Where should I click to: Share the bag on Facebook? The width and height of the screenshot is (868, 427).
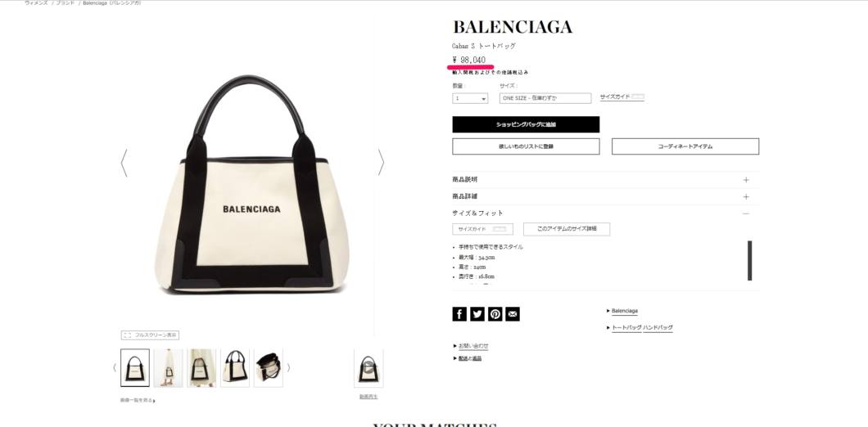[459, 314]
